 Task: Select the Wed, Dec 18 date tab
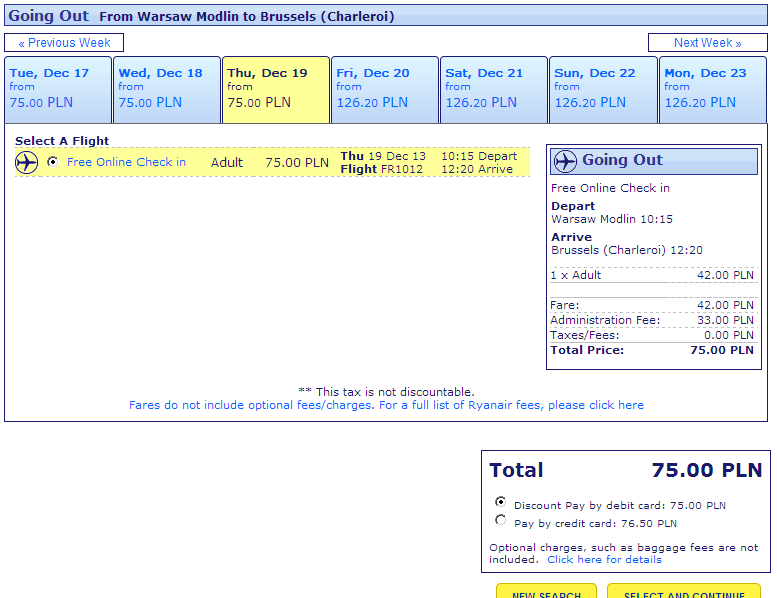167,89
